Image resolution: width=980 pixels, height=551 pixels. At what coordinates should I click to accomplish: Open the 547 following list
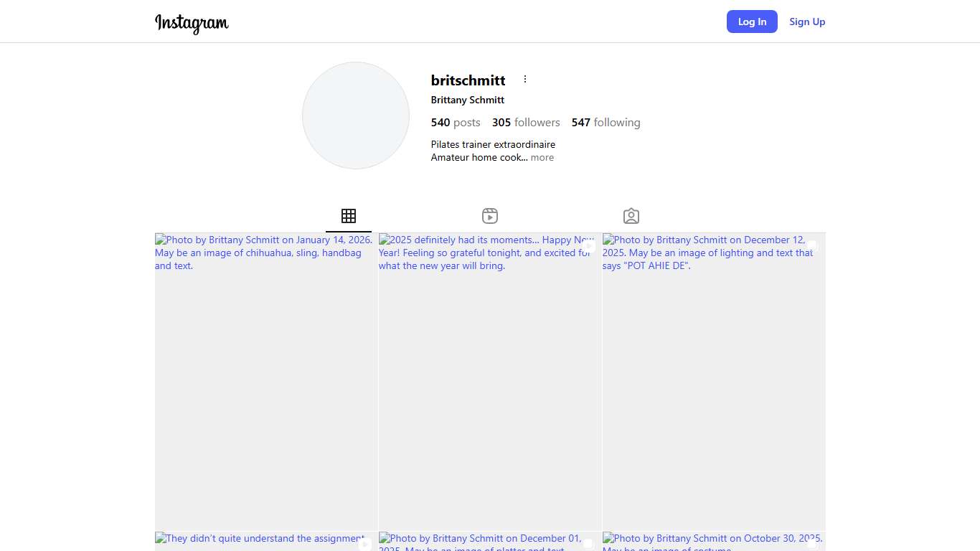(x=606, y=123)
